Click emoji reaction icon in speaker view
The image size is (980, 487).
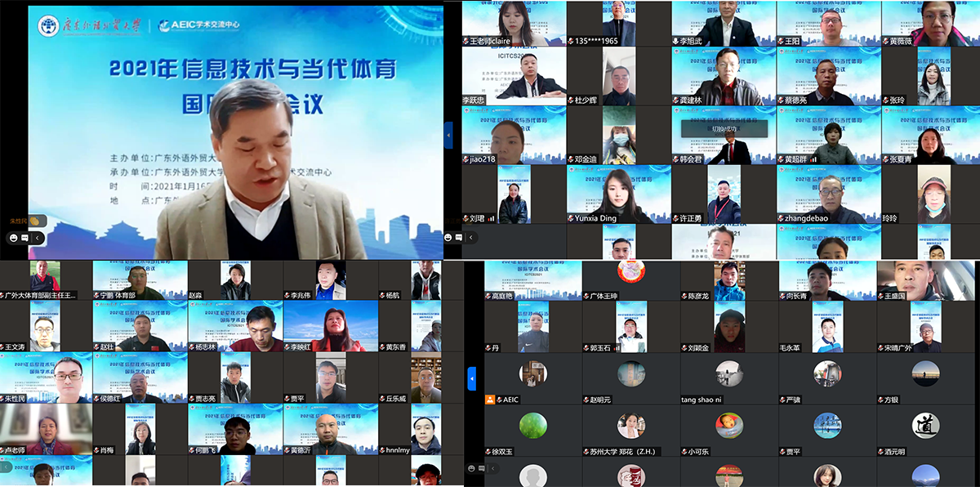(13, 237)
